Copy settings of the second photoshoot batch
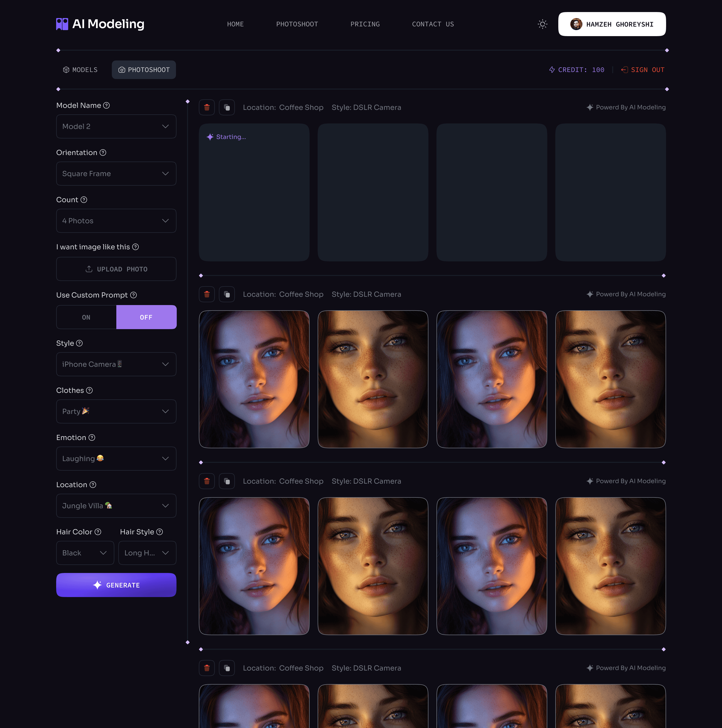 (227, 294)
